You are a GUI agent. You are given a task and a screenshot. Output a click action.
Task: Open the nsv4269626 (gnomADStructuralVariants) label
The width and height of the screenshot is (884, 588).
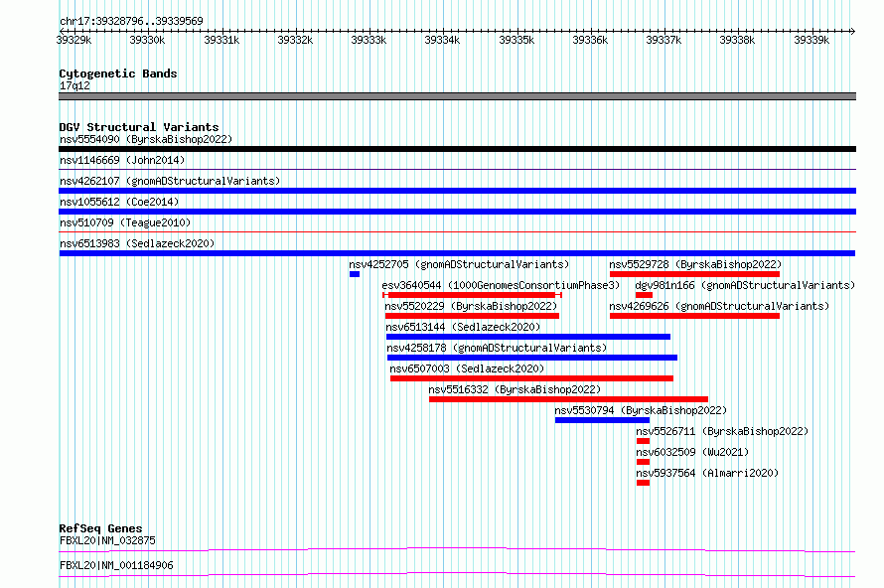click(719, 306)
